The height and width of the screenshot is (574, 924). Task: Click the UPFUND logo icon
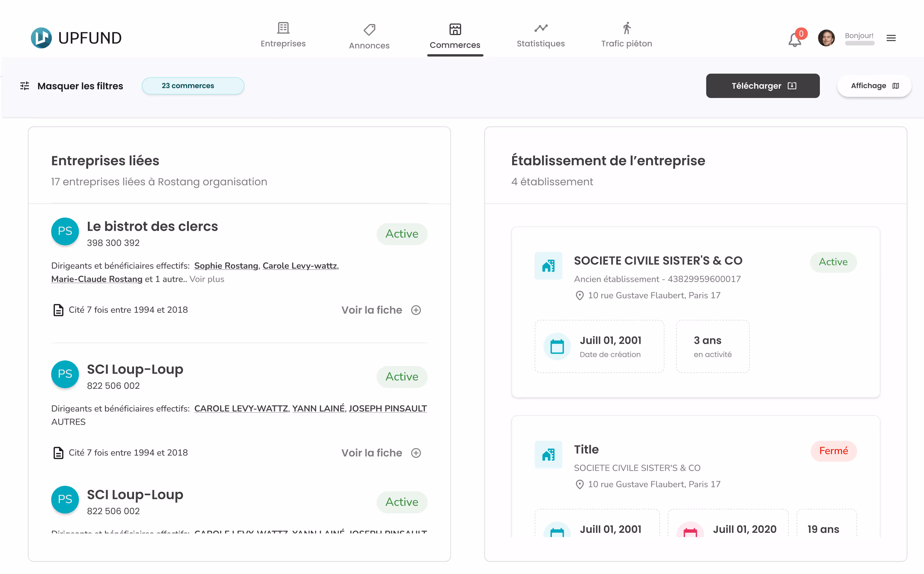41,38
